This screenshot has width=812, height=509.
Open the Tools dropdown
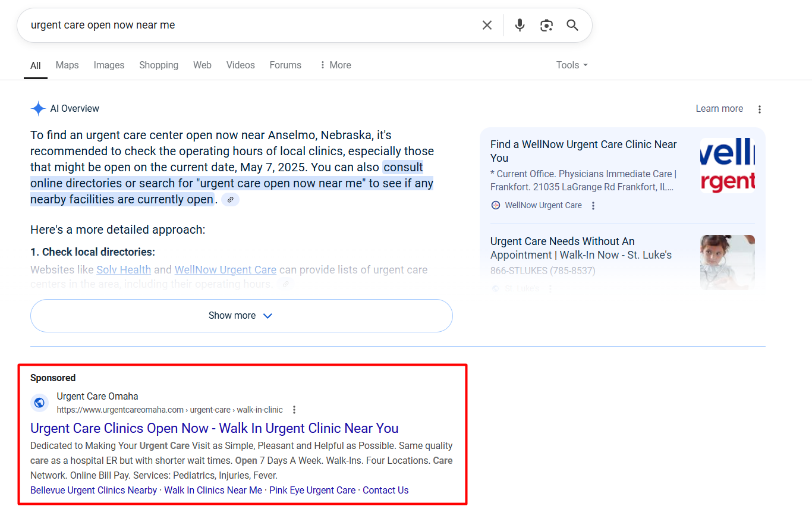pyautogui.click(x=572, y=65)
